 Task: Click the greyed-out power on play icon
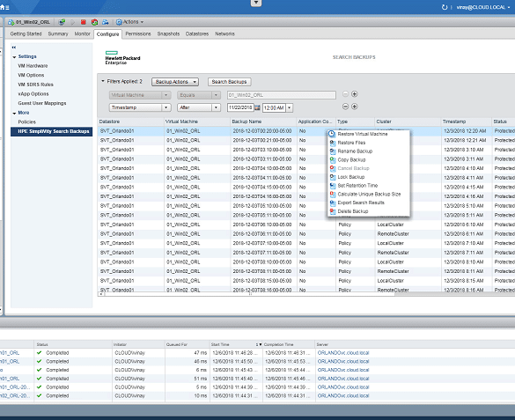72,22
